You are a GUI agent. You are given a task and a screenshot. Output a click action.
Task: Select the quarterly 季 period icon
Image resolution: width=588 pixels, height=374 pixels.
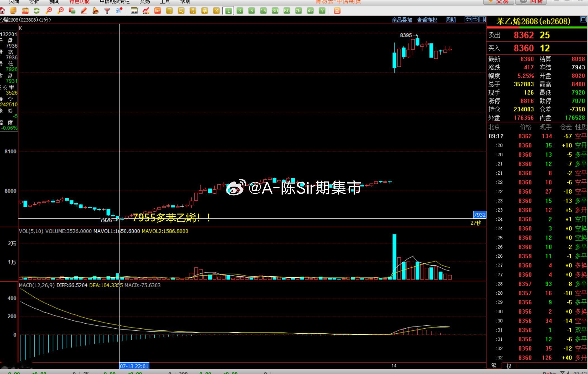[205, 11]
